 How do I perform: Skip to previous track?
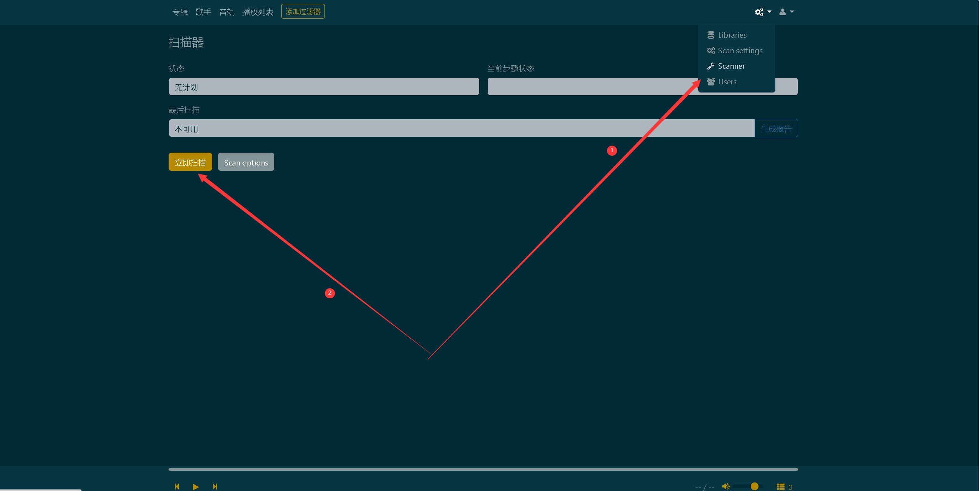tap(177, 486)
